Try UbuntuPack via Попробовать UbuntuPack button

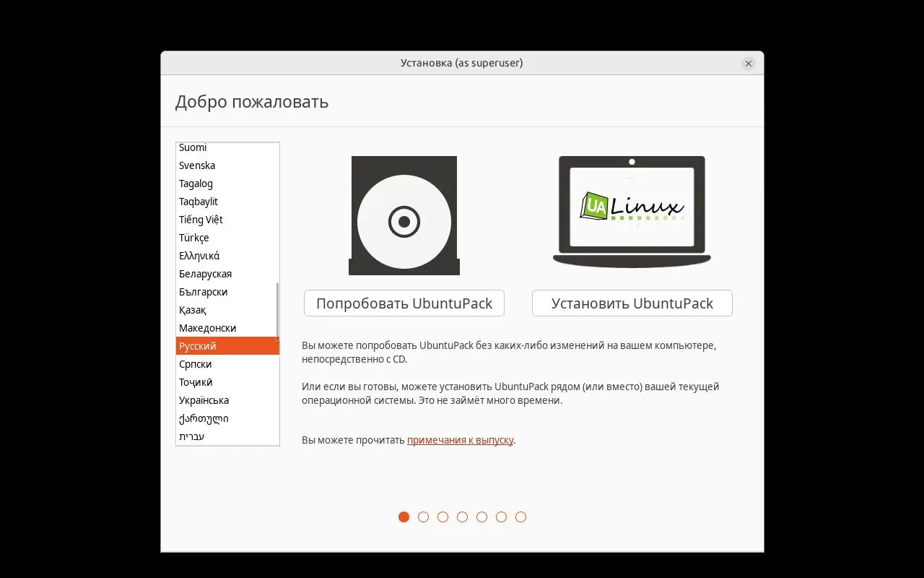pos(404,303)
